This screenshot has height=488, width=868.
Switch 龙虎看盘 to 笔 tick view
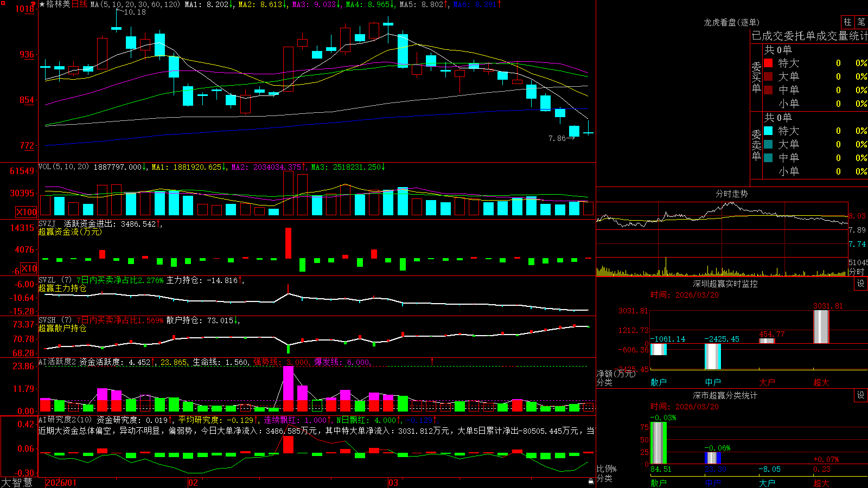[x=861, y=22]
